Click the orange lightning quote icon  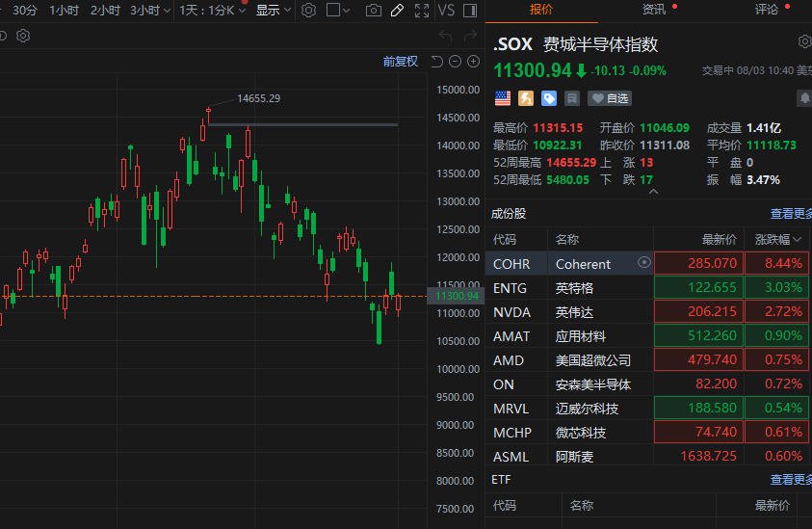[x=526, y=98]
